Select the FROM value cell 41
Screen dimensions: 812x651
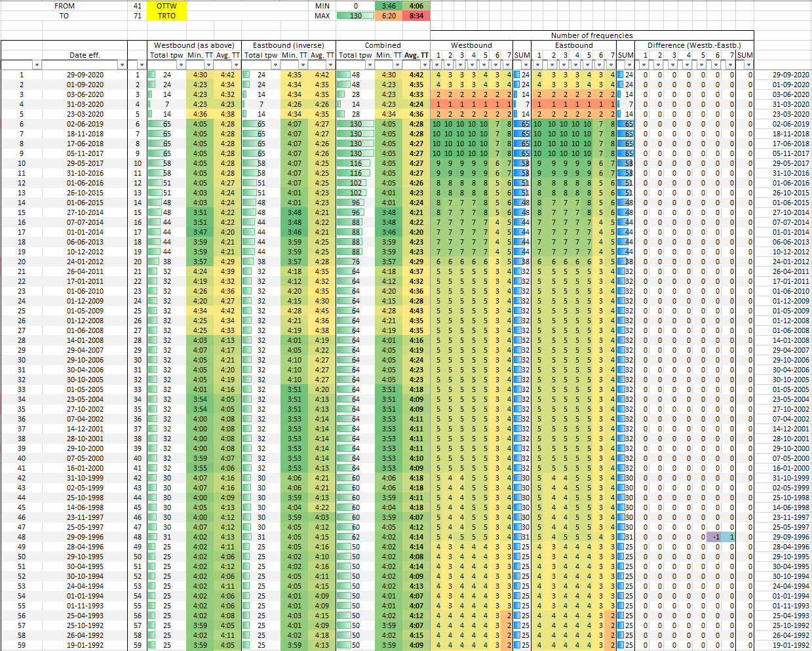137,6
